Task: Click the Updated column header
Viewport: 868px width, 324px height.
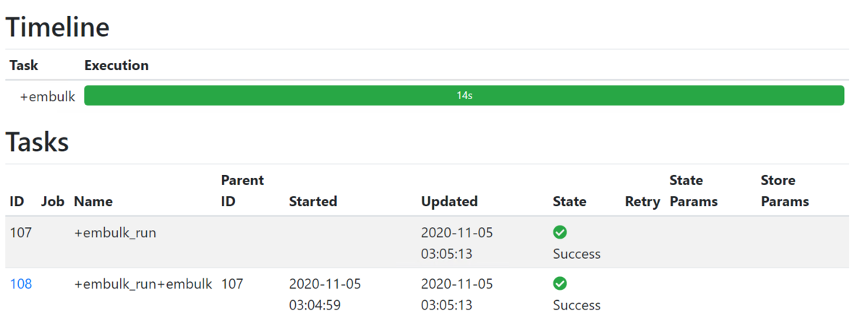Action: tap(449, 201)
